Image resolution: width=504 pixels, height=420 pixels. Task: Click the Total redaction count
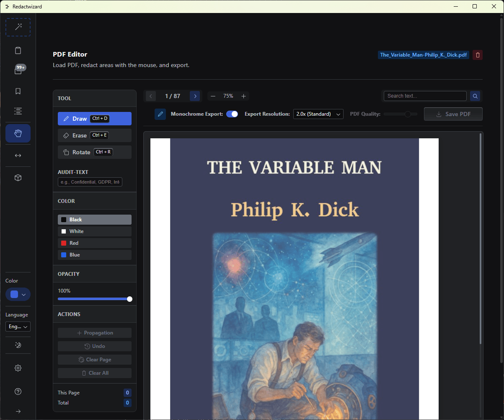pyautogui.click(x=127, y=403)
